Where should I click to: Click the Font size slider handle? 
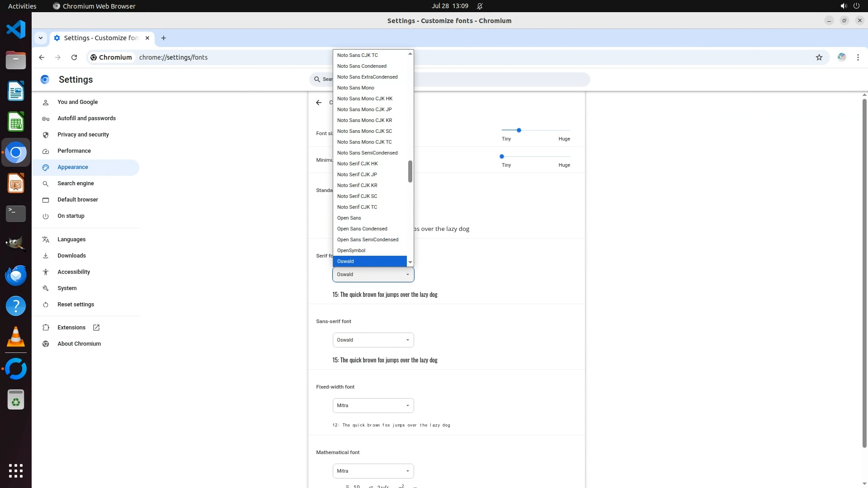[519, 130]
